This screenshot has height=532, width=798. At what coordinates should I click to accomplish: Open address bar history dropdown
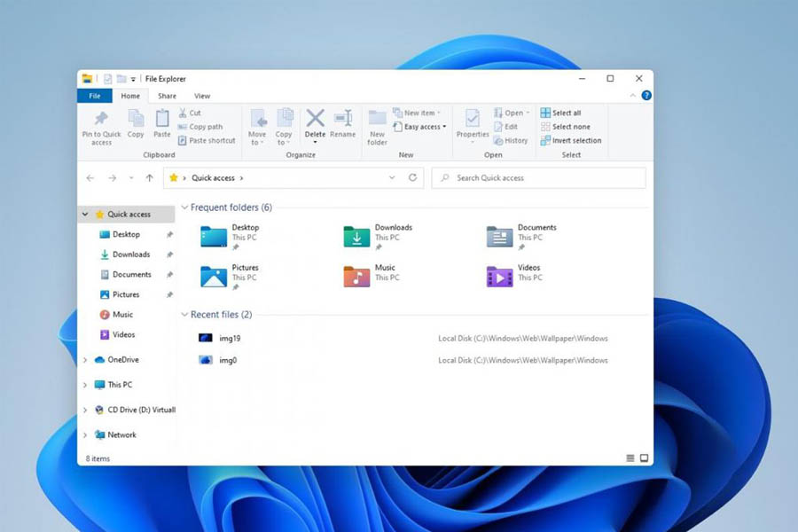pyautogui.click(x=392, y=177)
